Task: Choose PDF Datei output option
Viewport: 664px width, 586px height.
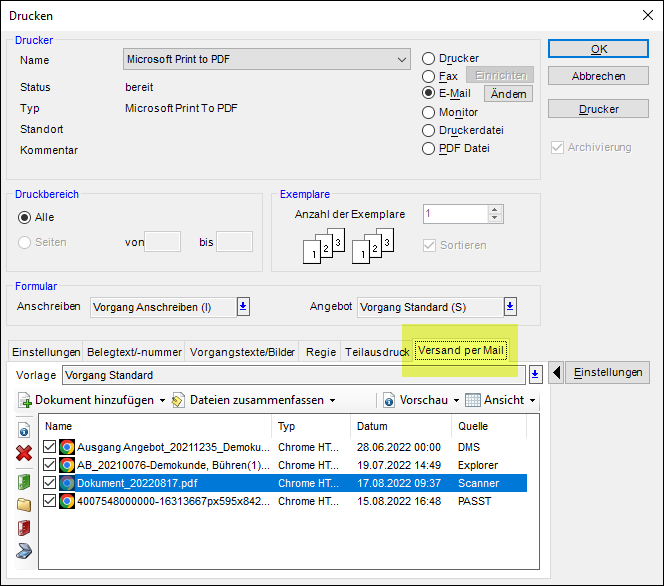Action: point(429,148)
